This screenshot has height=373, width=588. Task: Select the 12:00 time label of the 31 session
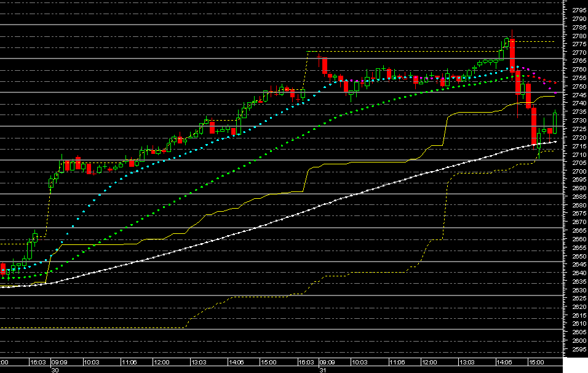[x=429, y=363]
